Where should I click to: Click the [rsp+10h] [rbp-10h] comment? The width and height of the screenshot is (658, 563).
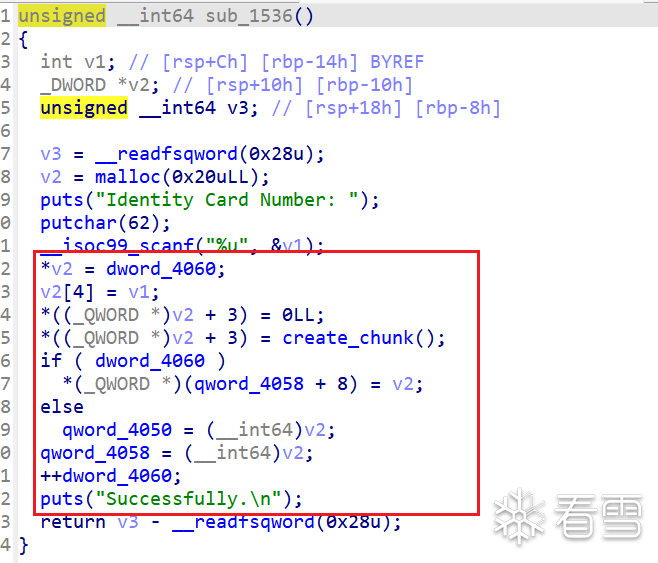click(310, 85)
